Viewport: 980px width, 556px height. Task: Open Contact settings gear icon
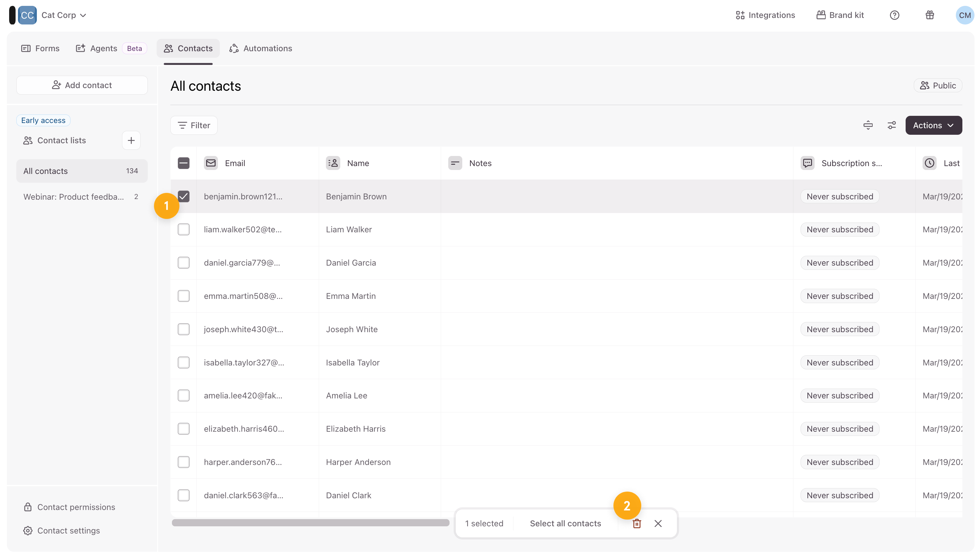coord(28,531)
